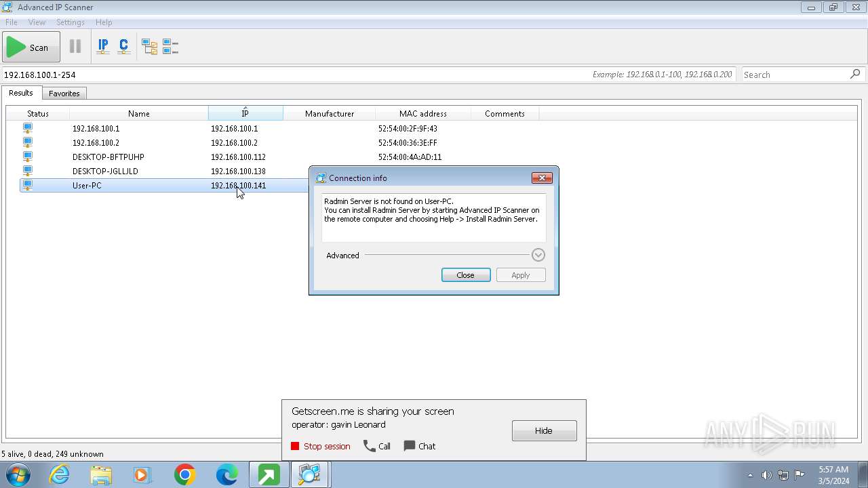
Task: Click the network icon in system tray
Action: point(783,475)
